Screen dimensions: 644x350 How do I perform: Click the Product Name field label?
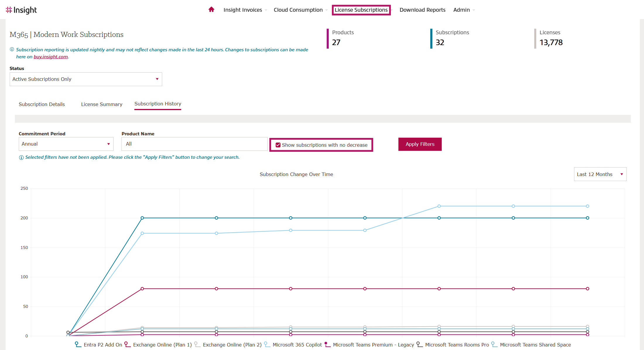coord(138,134)
